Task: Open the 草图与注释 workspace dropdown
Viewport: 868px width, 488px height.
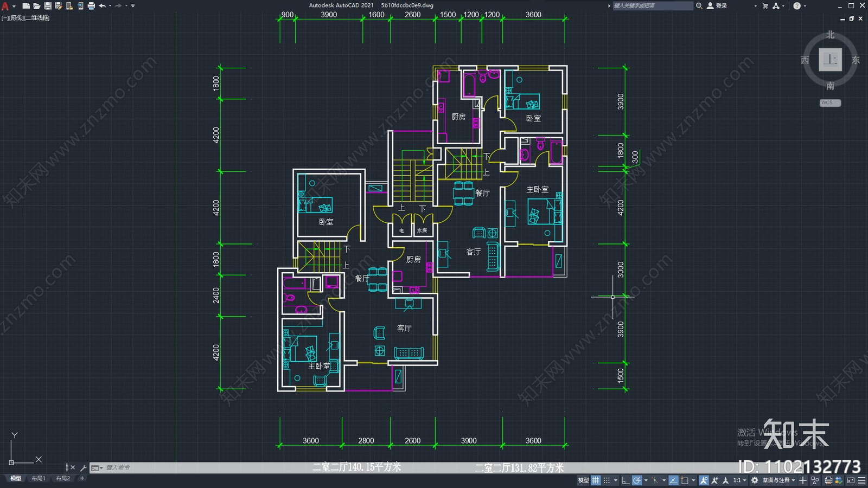Action: (x=779, y=480)
